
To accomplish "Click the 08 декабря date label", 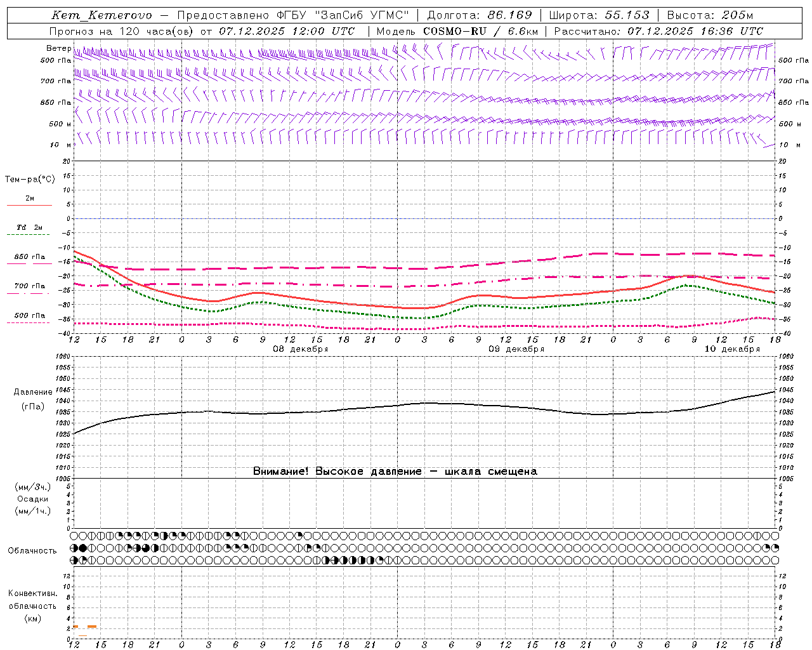I will tap(301, 349).
